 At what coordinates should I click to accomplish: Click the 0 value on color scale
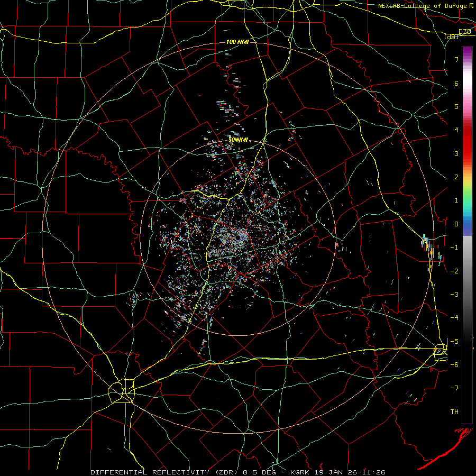pos(456,224)
